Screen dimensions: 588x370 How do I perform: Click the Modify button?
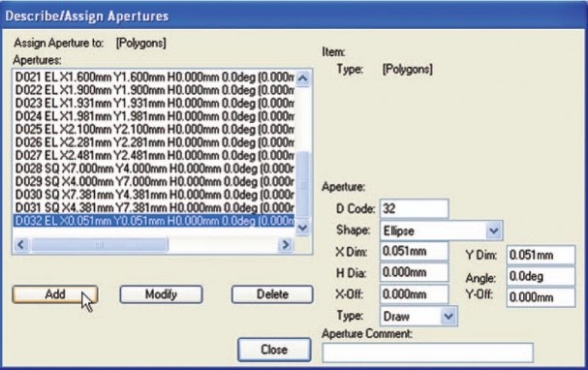[x=161, y=294]
